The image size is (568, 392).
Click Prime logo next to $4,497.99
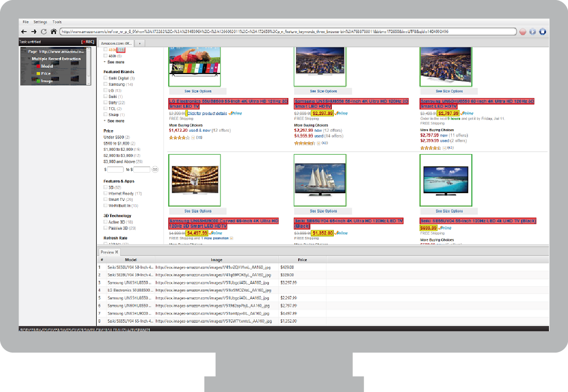click(216, 233)
